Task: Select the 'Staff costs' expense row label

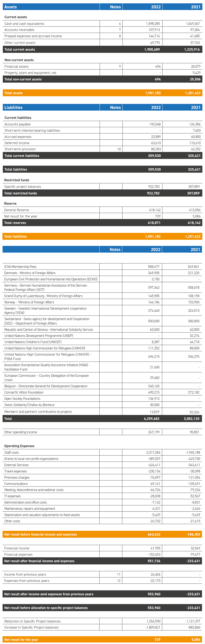Action: pos(11,452)
